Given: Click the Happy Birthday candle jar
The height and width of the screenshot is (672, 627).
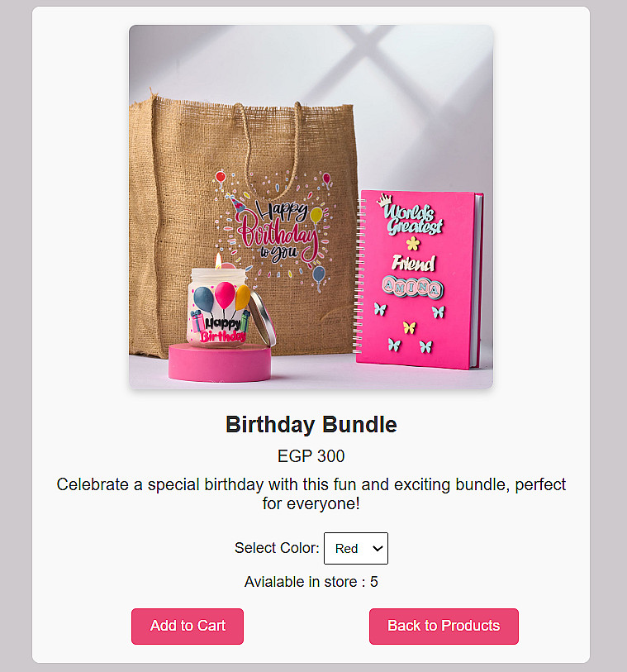Looking at the screenshot, I should [x=218, y=305].
